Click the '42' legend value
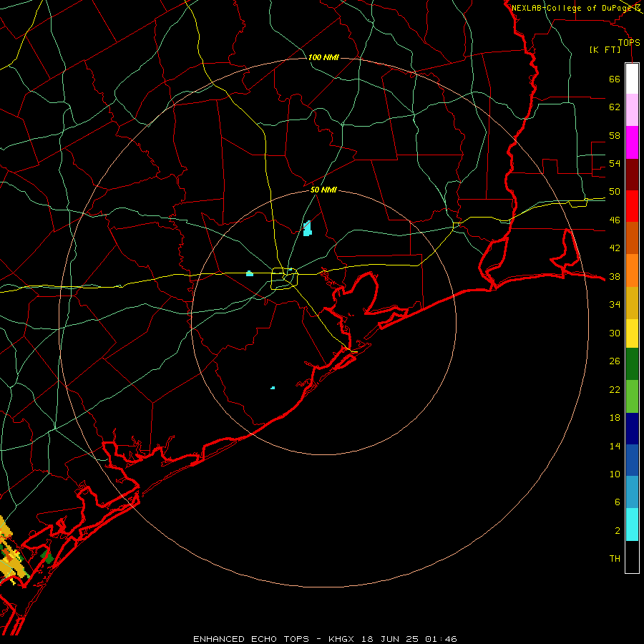 pyautogui.click(x=615, y=248)
